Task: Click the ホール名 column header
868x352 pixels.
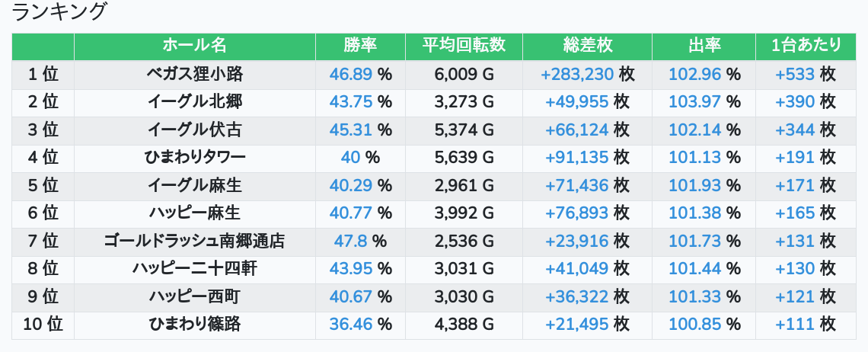Action: point(194,46)
